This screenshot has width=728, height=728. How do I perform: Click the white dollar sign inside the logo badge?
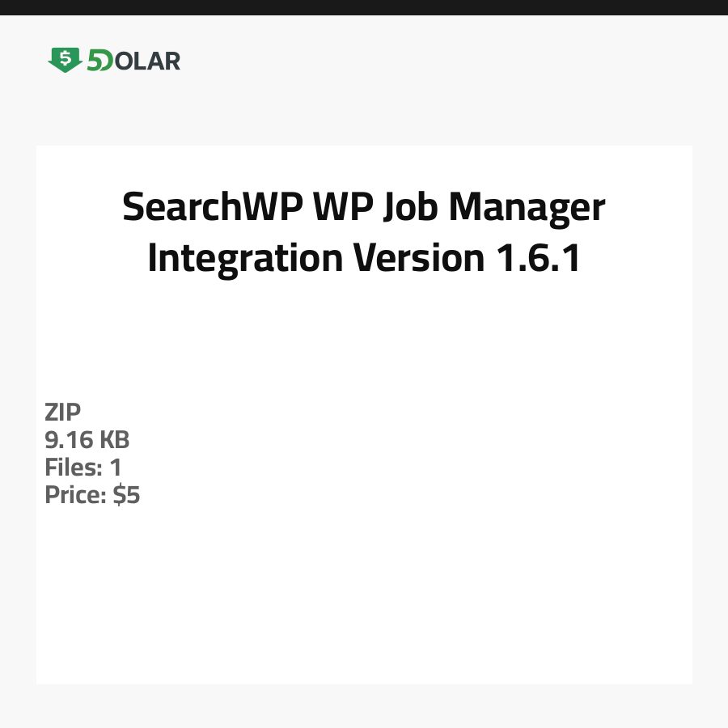pyautogui.click(x=65, y=58)
